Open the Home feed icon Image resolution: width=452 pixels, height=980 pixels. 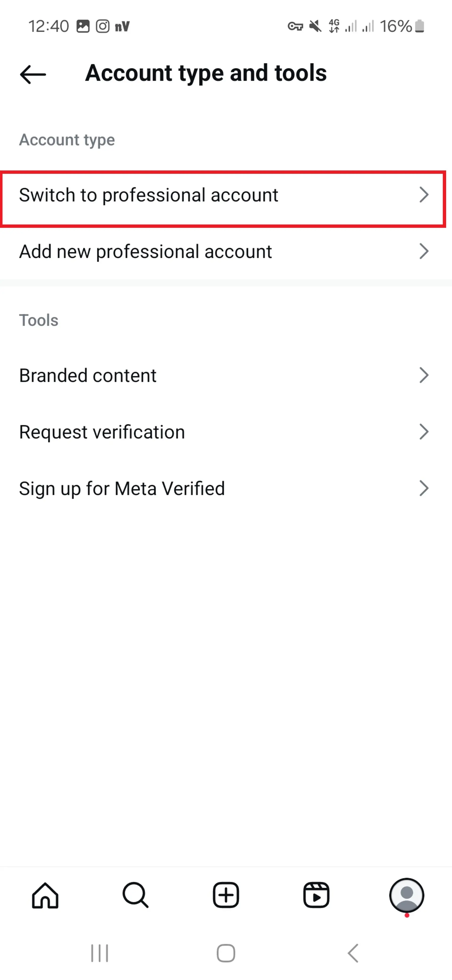tap(45, 895)
